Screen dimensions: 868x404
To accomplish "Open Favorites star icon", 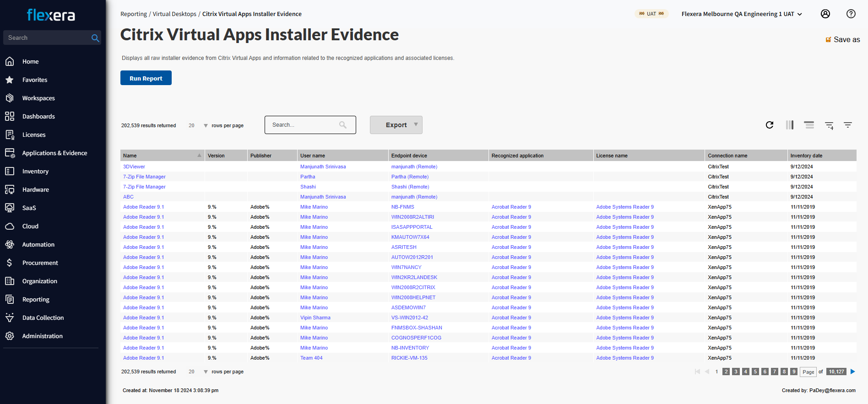I will click(x=10, y=80).
